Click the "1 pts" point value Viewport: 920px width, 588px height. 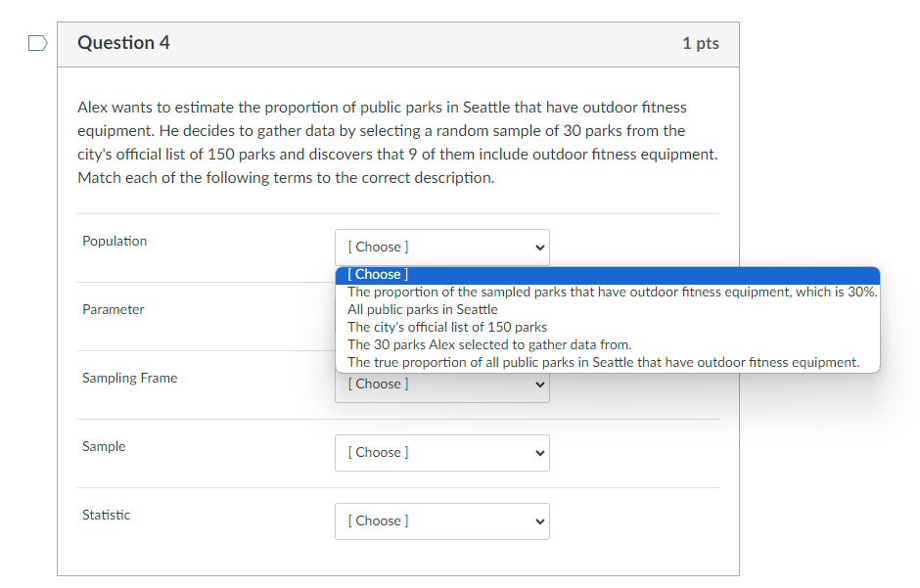point(700,43)
